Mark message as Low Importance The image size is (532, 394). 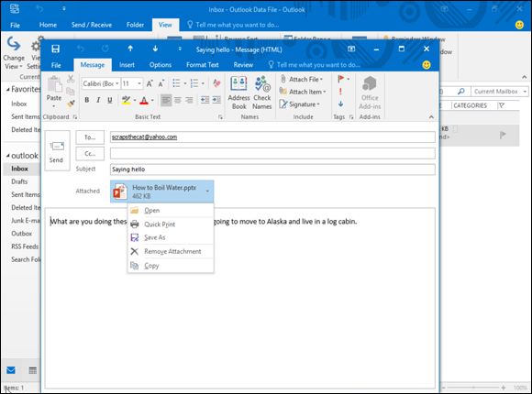coord(340,104)
